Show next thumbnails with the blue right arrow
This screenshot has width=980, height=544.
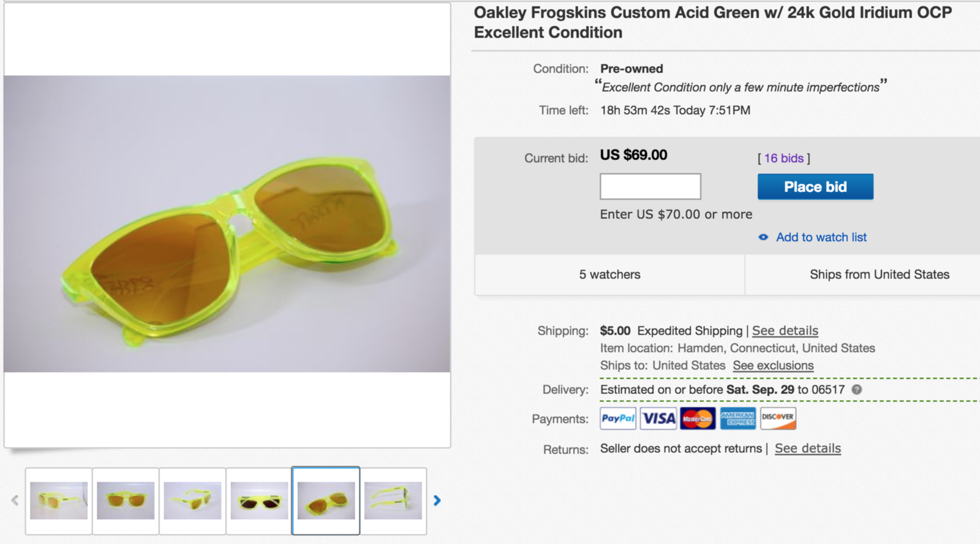437,501
